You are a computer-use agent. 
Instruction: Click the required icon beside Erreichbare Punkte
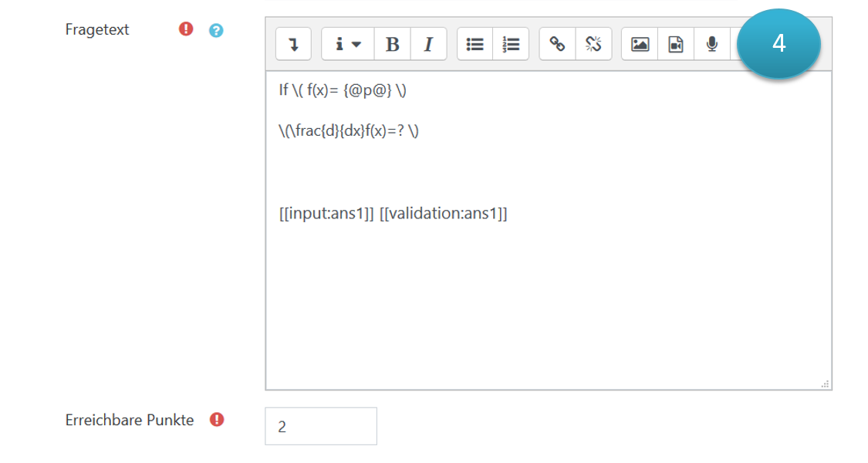pos(217,420)
